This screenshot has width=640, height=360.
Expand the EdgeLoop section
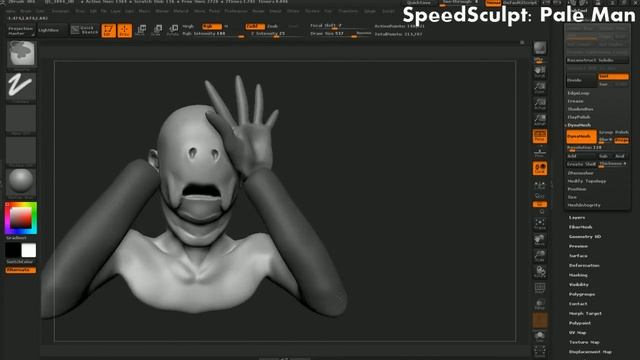(578, 93)
